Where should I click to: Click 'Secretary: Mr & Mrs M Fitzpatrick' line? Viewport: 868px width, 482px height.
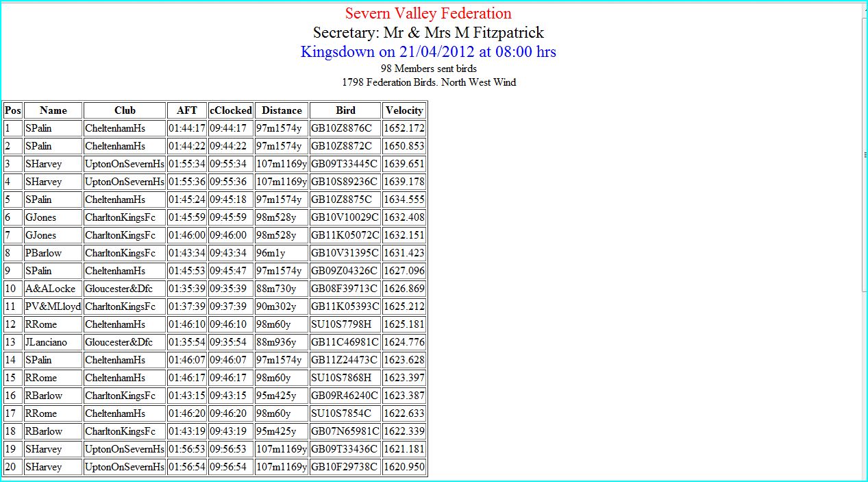click(x=428, y=33)
